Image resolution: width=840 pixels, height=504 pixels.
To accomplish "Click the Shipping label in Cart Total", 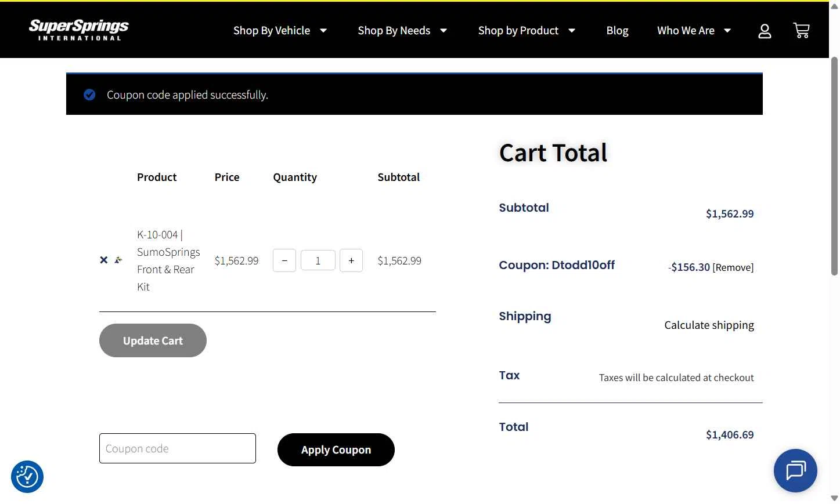I will (525, 316).
